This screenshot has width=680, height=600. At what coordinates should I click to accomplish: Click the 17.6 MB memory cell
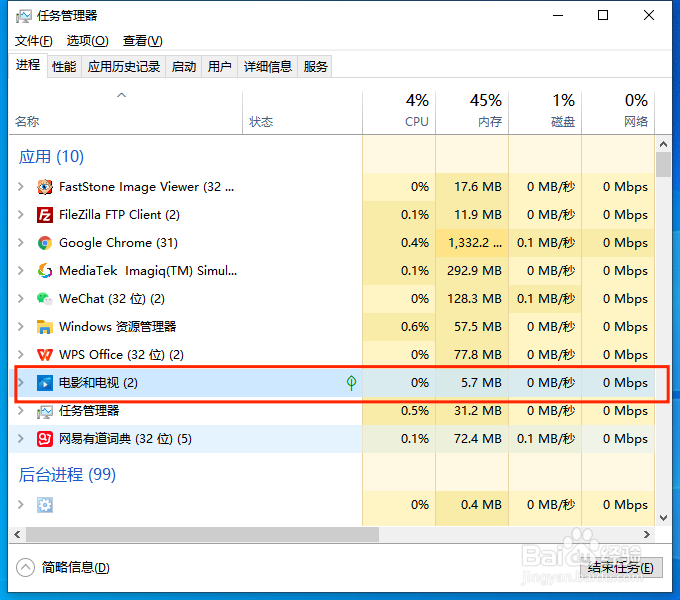pos(472,187)
